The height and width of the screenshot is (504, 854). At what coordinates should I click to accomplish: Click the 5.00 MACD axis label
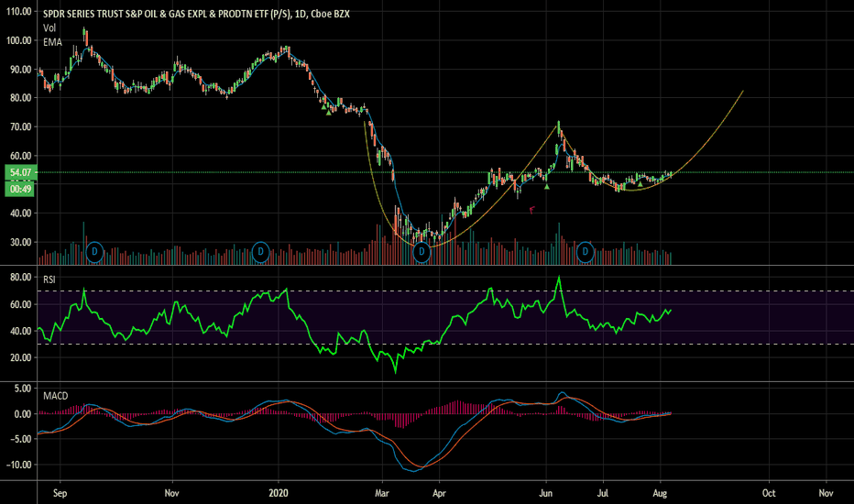point(23,389)
